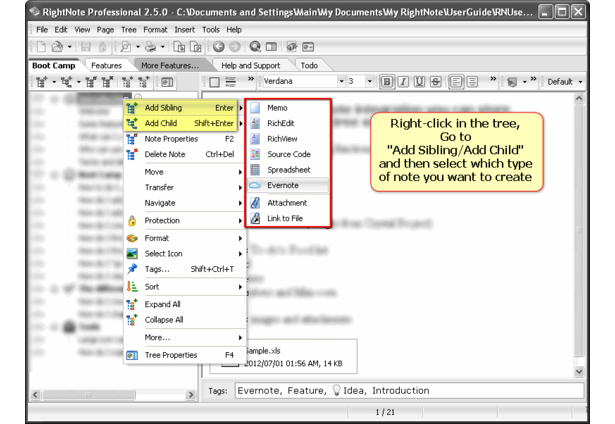Toggle Underline formatting button
615x424 pixels.
click(x=419, y=82)
